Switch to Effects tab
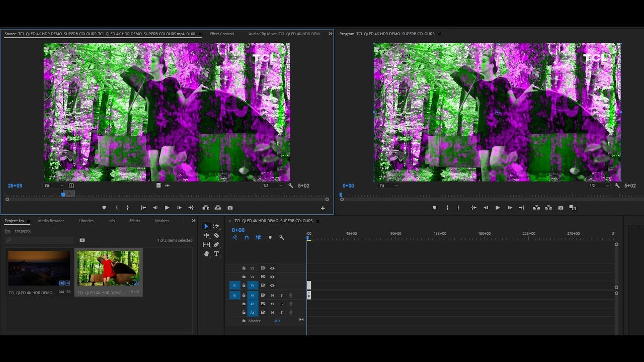 (135, 221)
